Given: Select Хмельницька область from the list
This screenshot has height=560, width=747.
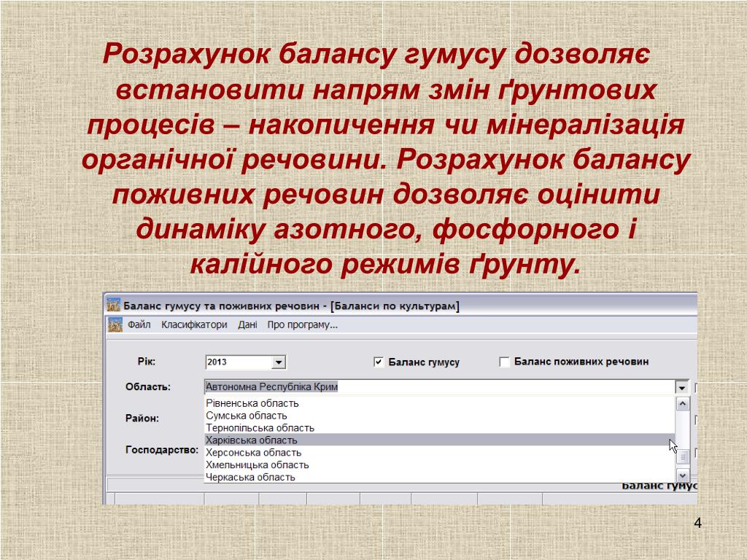Looking at the screenshot, I should click(x=439, y=464).
